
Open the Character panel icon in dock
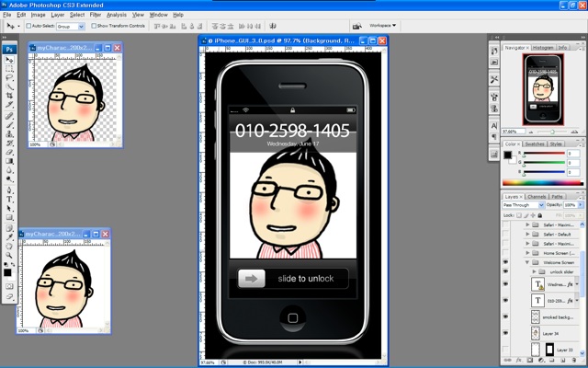coord(494,126)
